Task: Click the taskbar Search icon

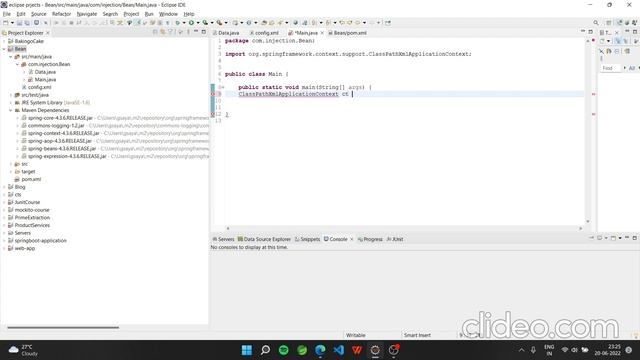Action: tap(265, 350)
